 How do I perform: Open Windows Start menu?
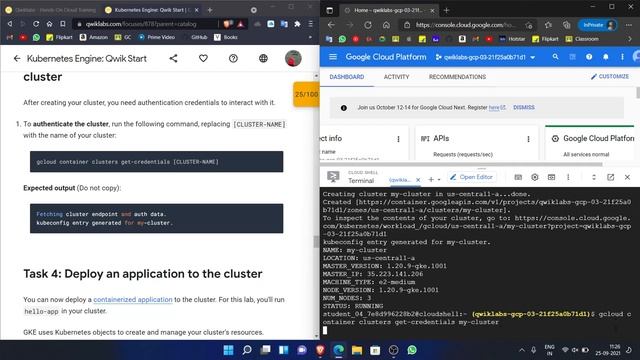229,350
